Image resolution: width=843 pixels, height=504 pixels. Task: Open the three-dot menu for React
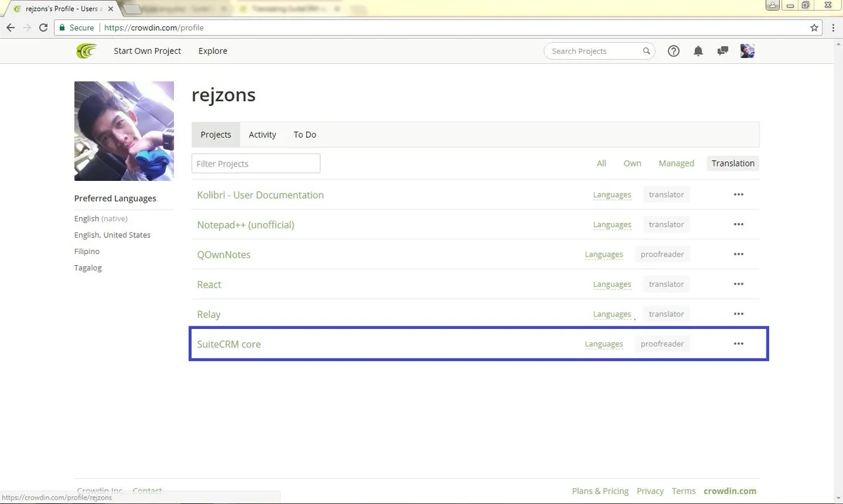pyautogui.click(x=738, y=284)
